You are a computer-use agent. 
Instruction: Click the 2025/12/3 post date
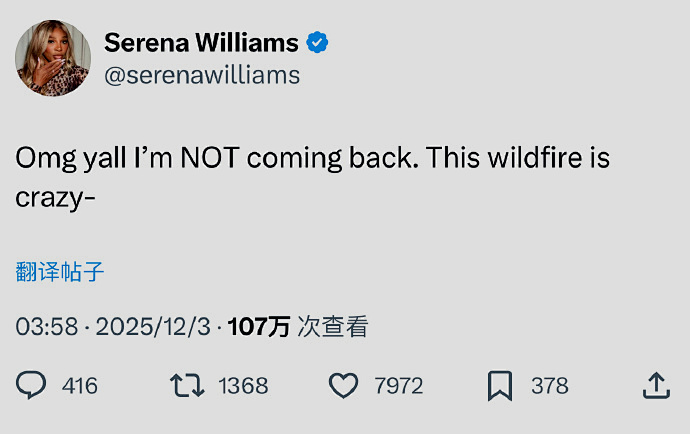point(153,326)
